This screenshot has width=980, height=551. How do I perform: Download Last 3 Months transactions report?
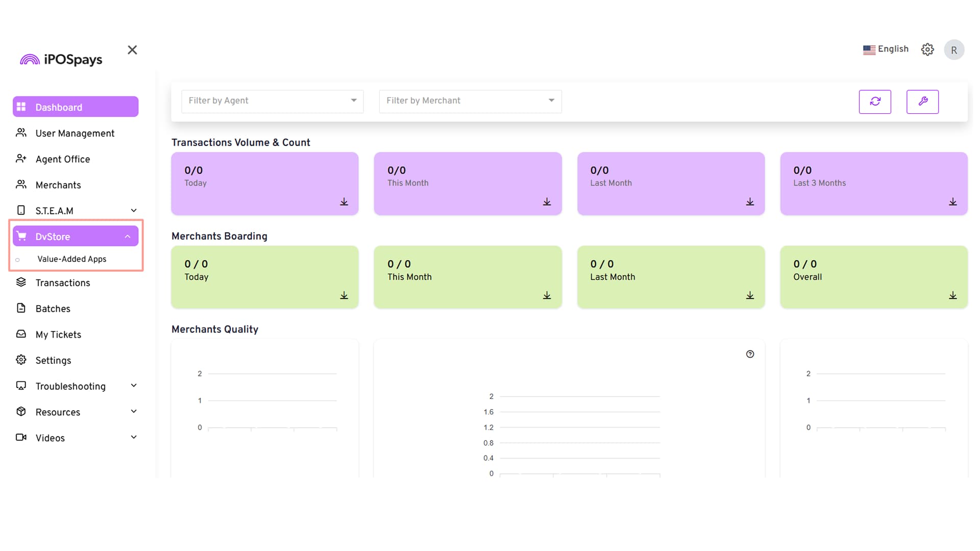pyautogui.click(x=953, y=202)
